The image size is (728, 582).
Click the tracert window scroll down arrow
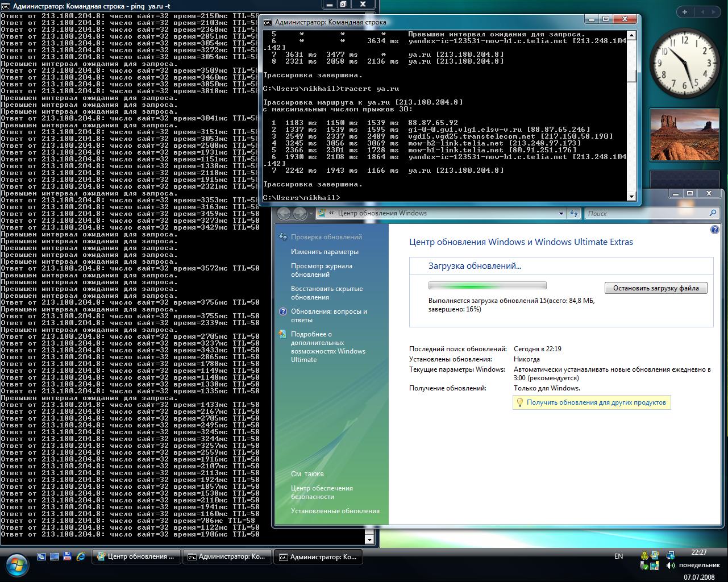pyautogui.click(x=631, y=197)
